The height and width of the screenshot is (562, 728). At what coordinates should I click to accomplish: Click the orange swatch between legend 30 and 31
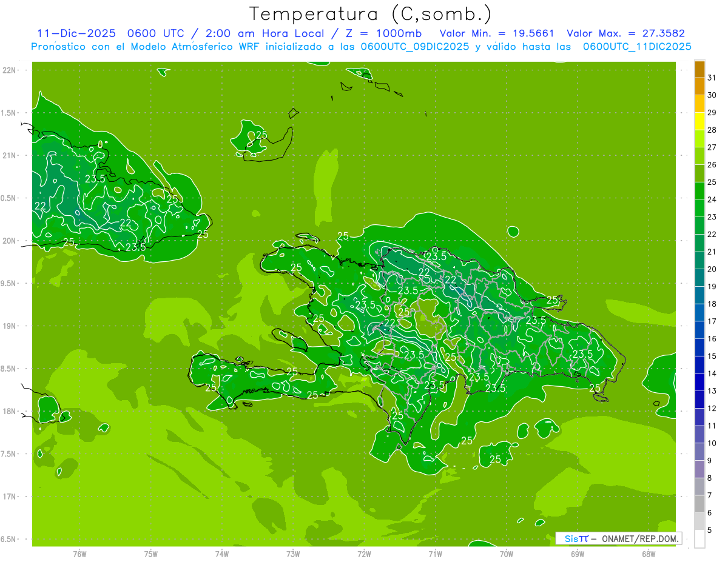click(x=699, y=87)
